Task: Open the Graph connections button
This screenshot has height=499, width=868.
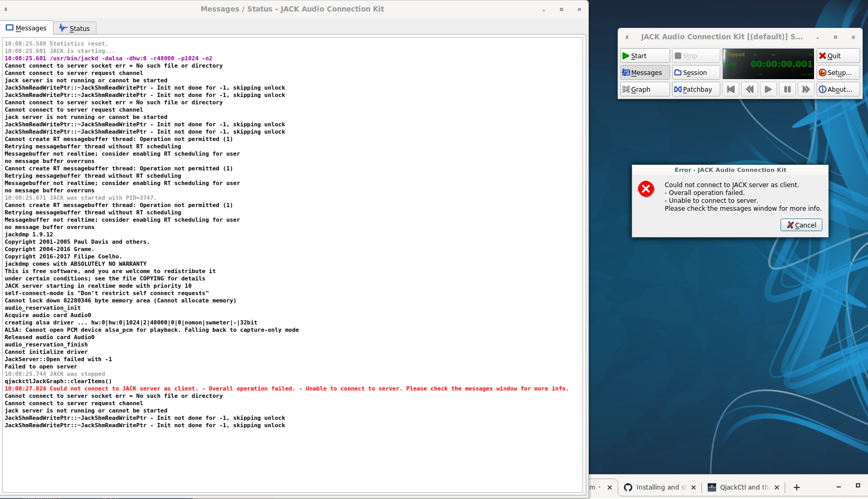Action: 645,89
